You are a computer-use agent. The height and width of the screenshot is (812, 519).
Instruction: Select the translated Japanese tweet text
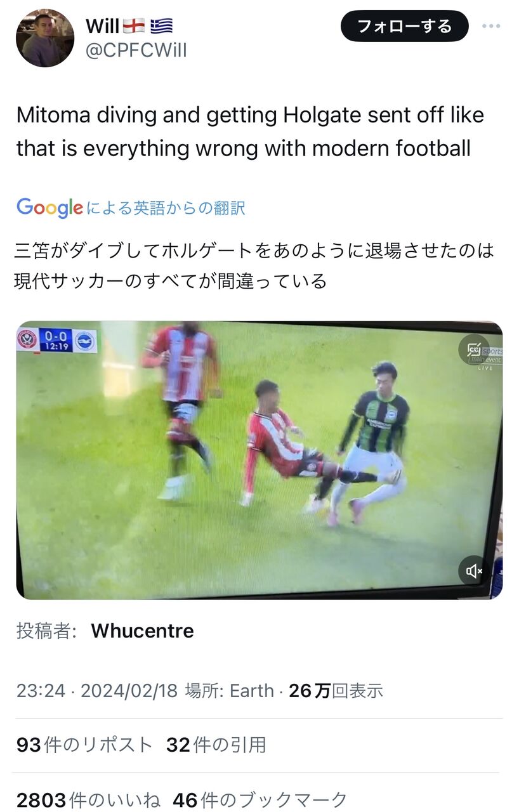click(x=254, y=265)
